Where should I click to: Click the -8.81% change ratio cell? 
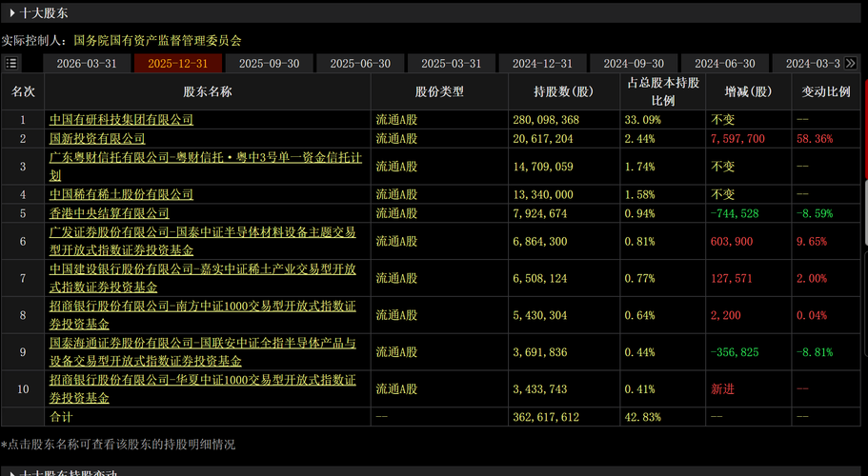815,352
